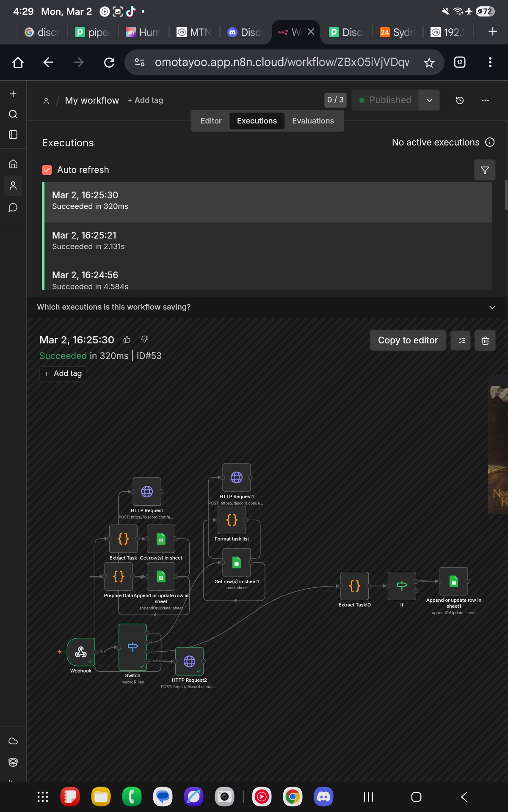Switch to the MTN browser tab
Viewport: 508px width, 812px height.
coord(194,32)
